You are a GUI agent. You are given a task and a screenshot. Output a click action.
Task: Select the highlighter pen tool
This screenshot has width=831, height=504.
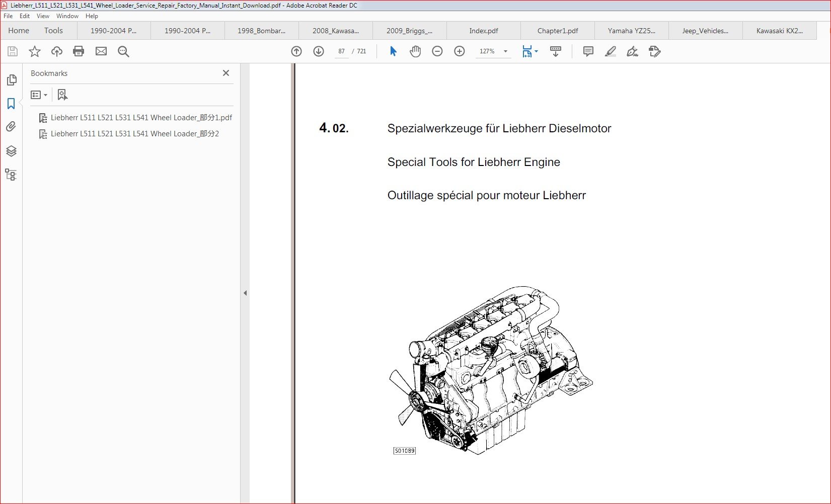[610, 51]
